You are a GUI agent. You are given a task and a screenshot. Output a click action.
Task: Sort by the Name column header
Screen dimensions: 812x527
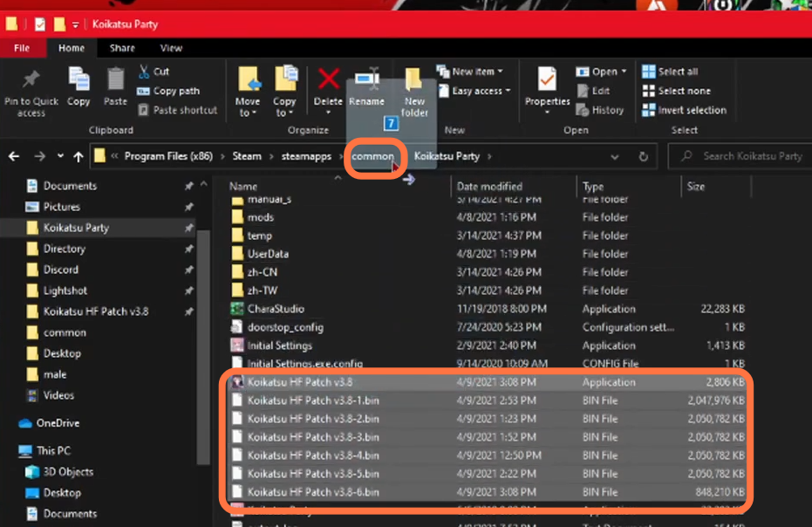click(x=242, y=187)
